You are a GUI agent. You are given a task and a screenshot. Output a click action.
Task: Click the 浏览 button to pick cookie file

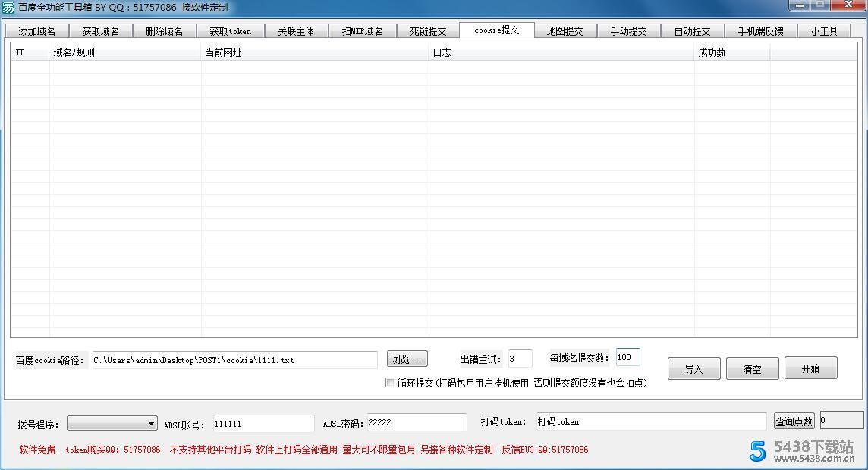[x=407, y=359]
